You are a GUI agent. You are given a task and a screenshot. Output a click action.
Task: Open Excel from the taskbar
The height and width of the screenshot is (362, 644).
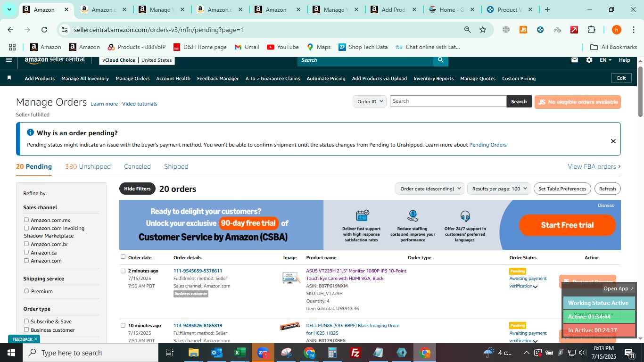coord(240,353)
